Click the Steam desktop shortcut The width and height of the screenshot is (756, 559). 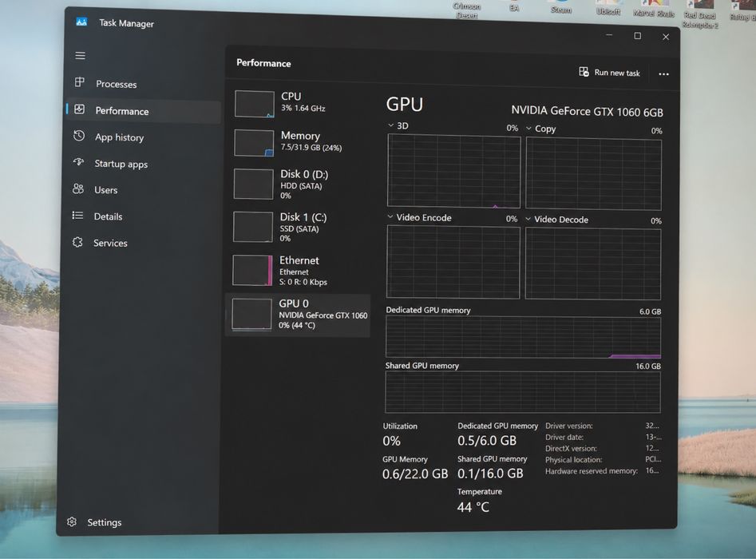[560, 6]
